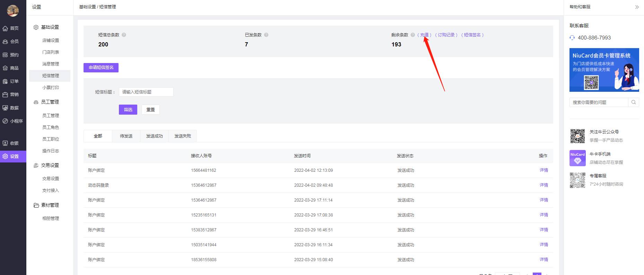Click 重置 reset button

[x=150, y=110]
